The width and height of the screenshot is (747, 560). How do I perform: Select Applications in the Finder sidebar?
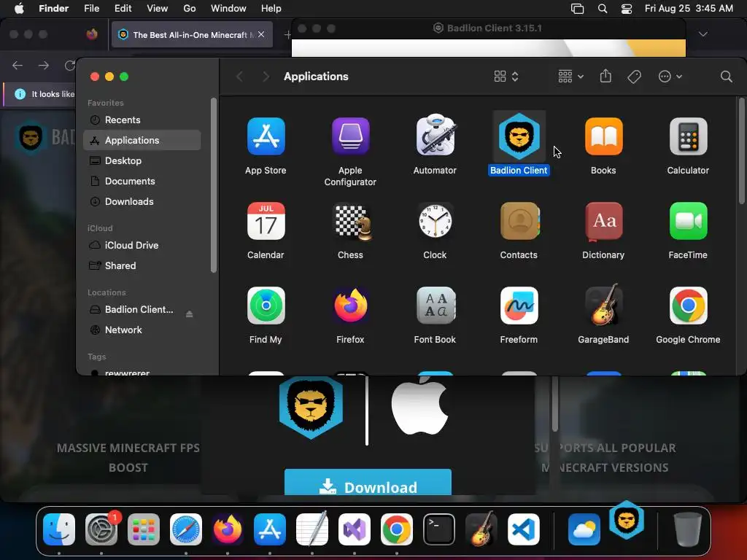(142, 141)
